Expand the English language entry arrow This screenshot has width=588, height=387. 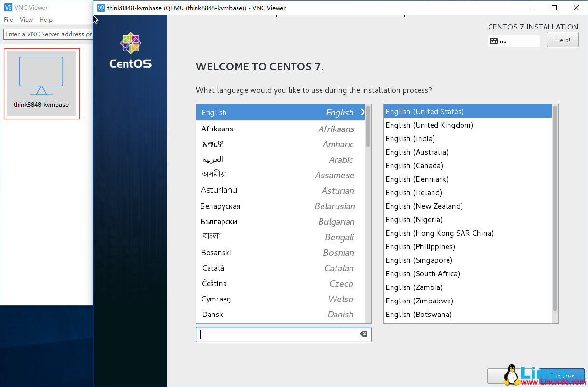coord(363,112)
